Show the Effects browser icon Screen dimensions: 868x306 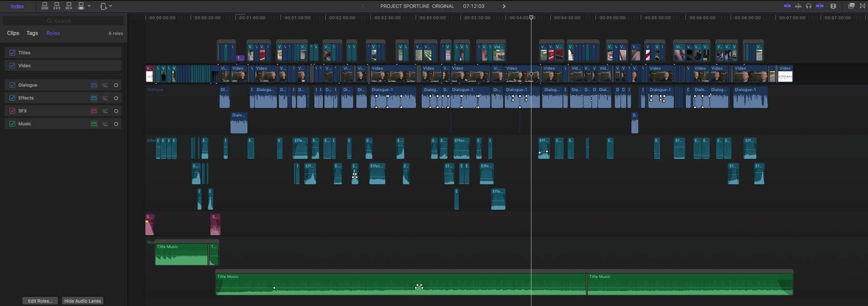(851, 6)
